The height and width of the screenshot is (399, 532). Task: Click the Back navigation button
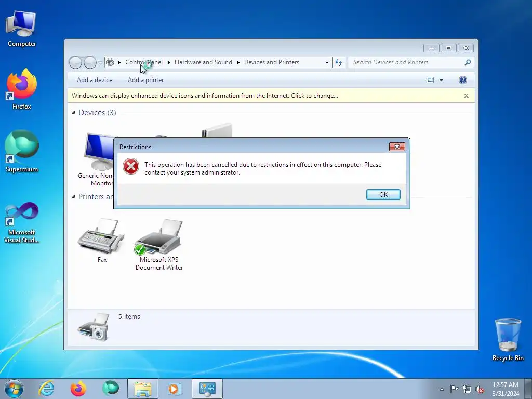(x=75, y=62)
